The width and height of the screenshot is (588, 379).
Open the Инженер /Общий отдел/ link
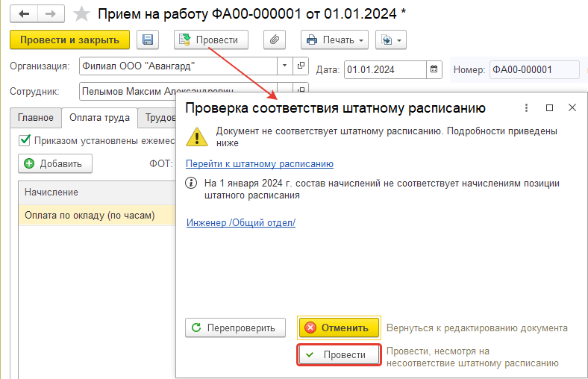coord(241,222)
